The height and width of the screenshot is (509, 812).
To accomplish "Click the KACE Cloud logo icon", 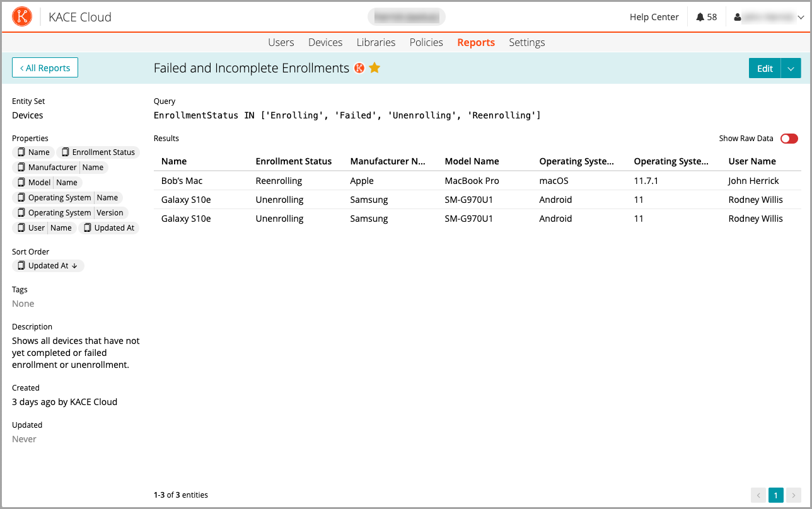I will click(22, 17).
